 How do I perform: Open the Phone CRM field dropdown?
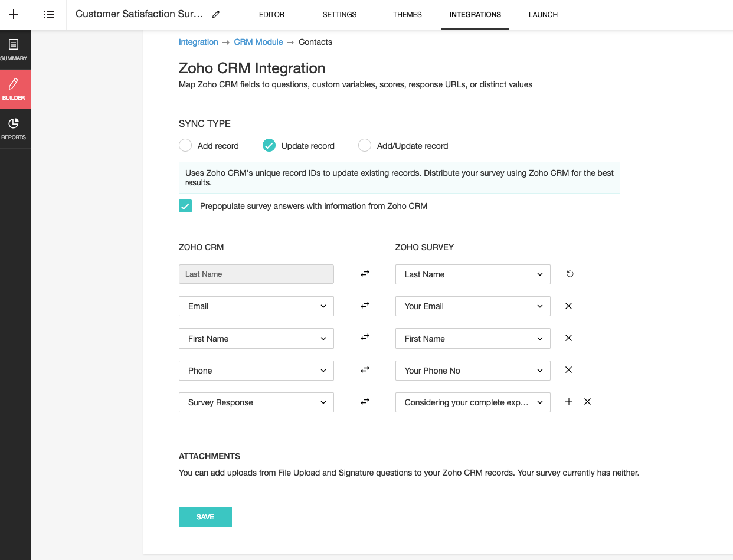click(x=256, y=371)
